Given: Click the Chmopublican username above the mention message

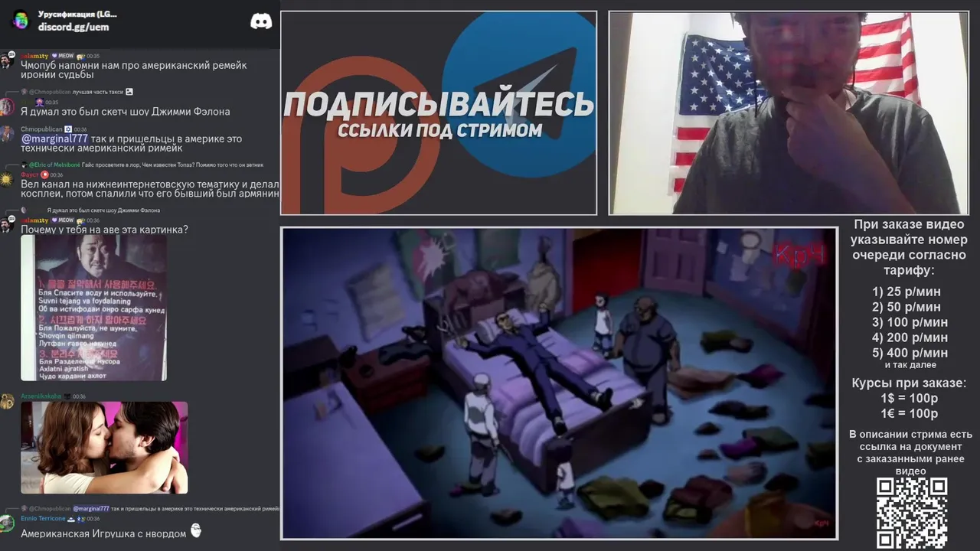Looking at the screenshot, I should click(x=41, y=129).
